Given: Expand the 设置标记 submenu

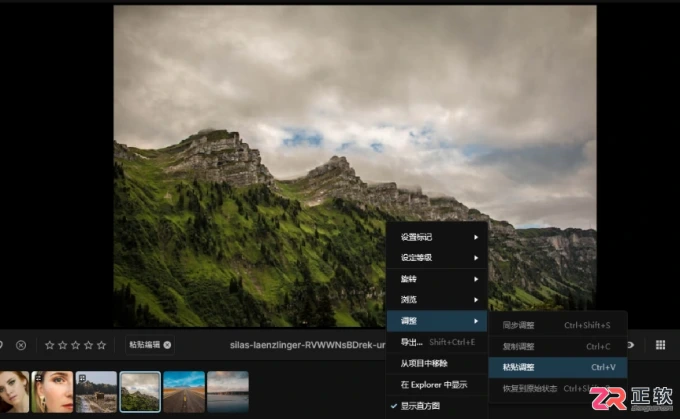Looking at the screenshot, I should 437,237.
